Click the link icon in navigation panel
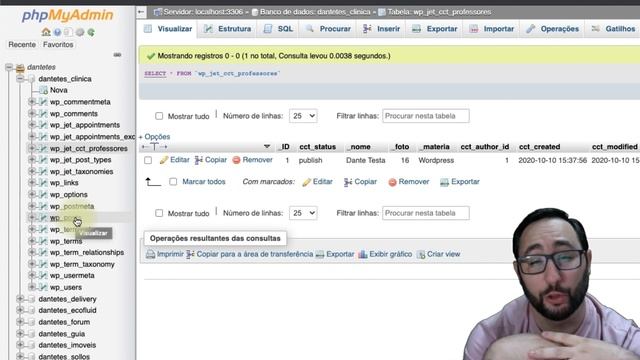The width and height of the screenshot is (640, 360). click(117, 55)
